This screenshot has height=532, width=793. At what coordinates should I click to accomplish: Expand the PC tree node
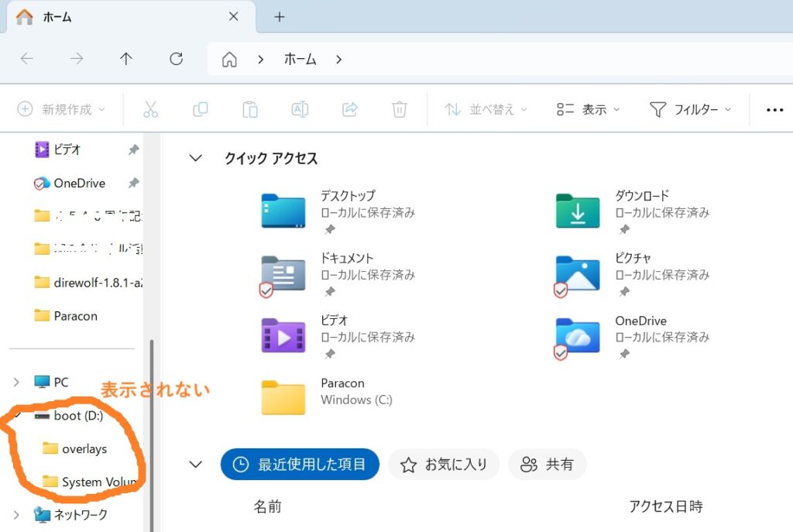tap(16, 382)
